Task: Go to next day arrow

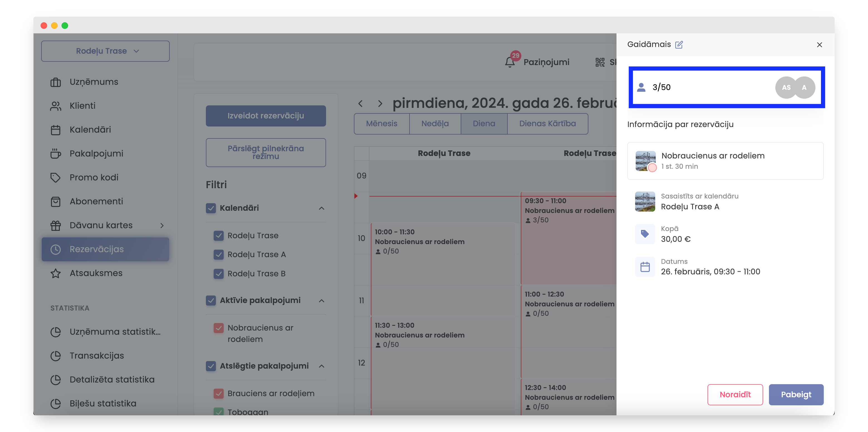Action: tap(380, 103)
